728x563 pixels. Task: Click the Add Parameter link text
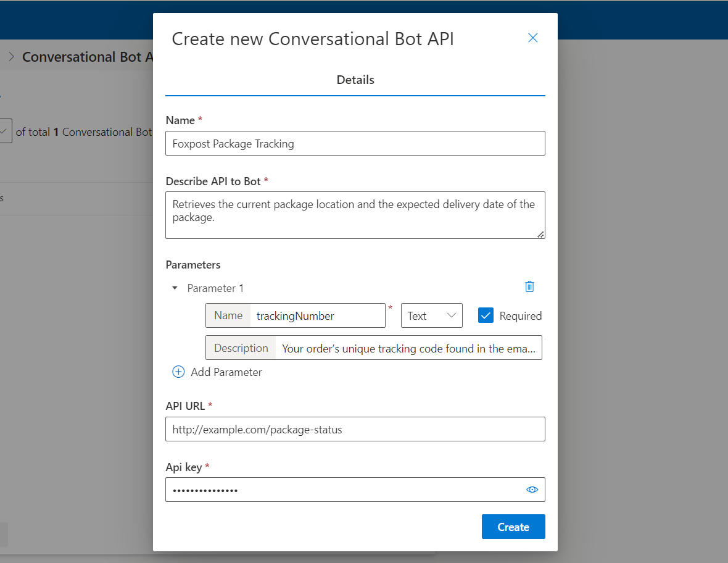(226, 372)
